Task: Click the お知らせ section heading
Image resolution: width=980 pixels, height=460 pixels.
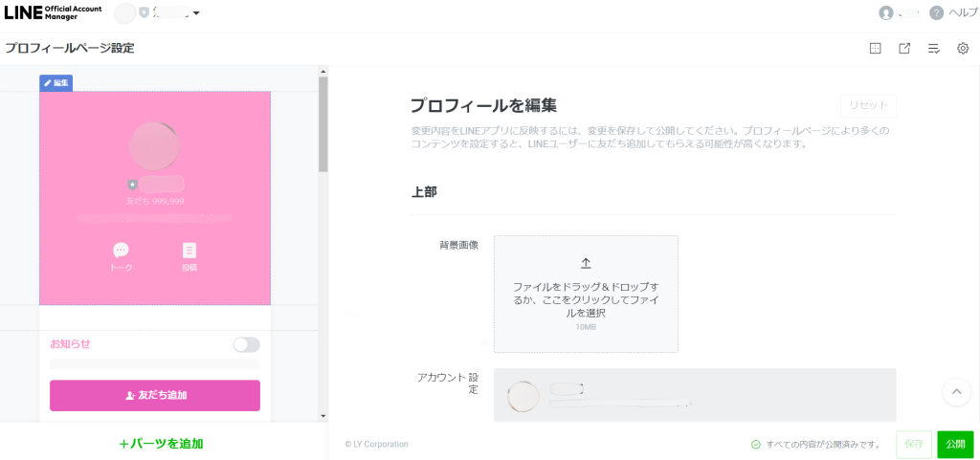Action: 70,344
